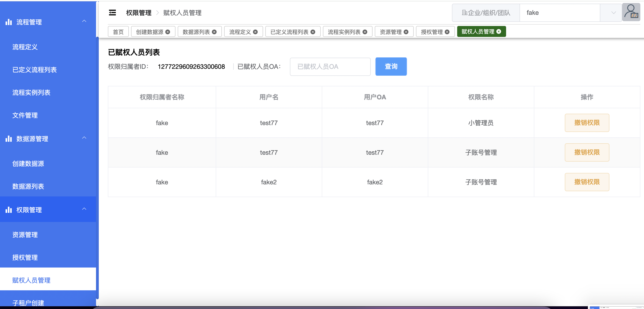Open 文件管理 in the sidebar
The image size is (644, 309).
point(48,115)
